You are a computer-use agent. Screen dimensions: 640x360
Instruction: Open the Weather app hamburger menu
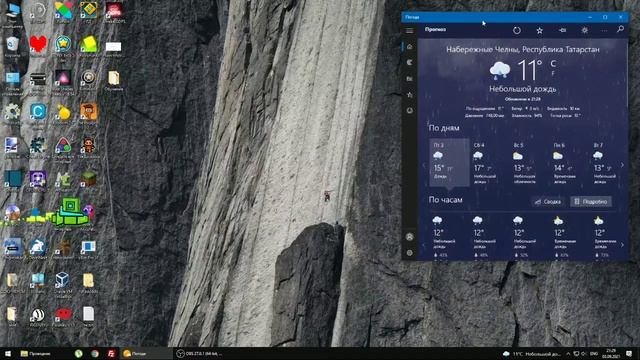click(409, 30)
